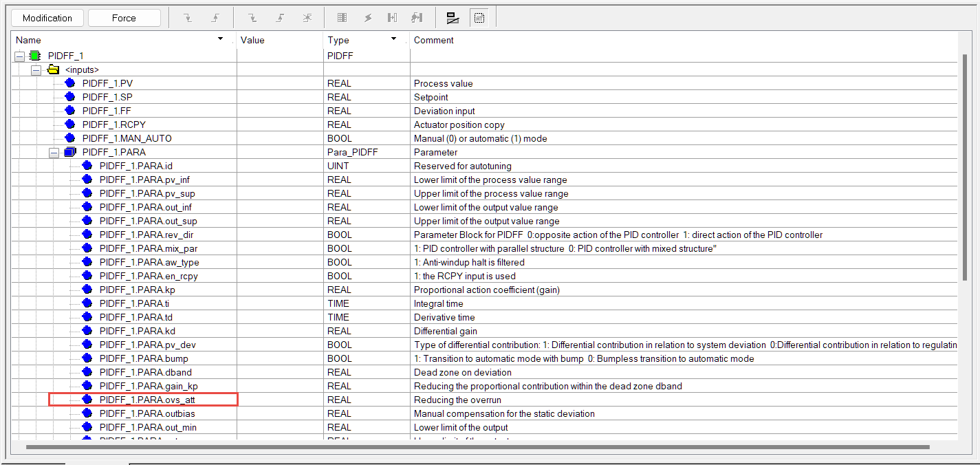Click the lightning bolt toolbar icon

click(x=367, y=18)
